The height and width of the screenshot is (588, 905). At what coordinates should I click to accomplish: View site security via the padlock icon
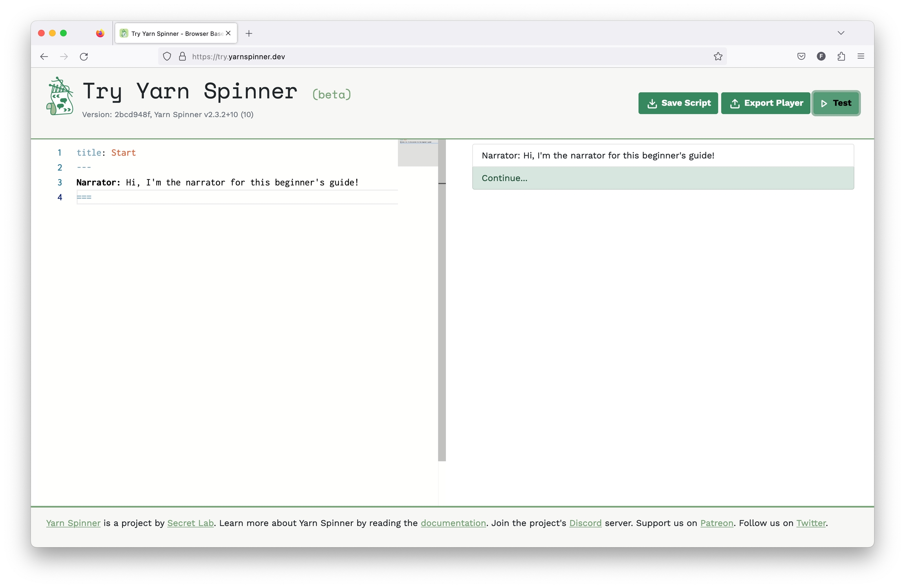[x=182, y=57]
